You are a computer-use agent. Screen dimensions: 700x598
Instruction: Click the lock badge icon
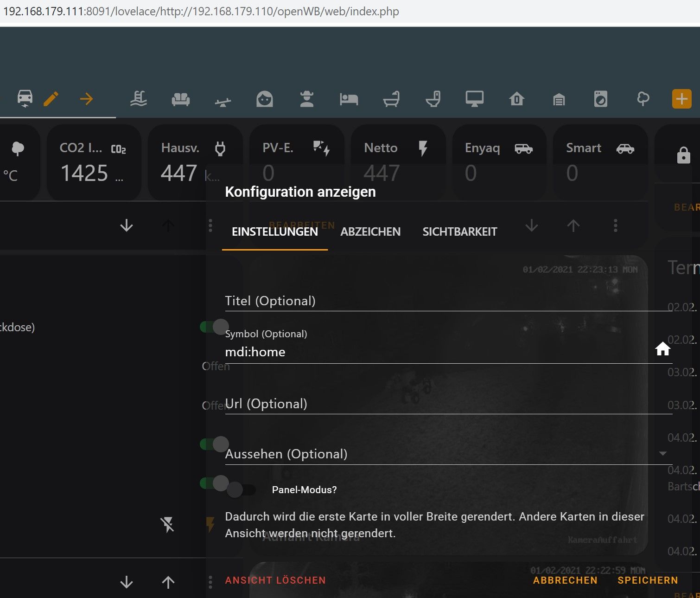point(684,155)
